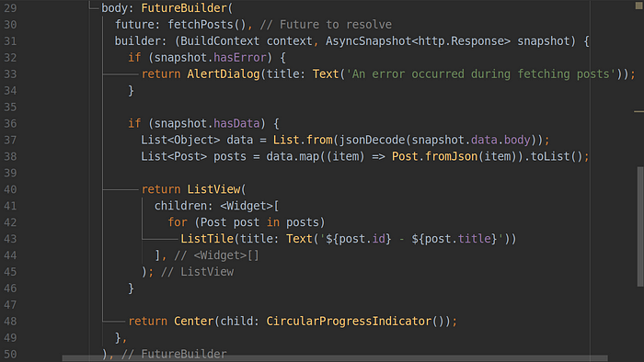Viewport: 644px width, 362px height.
Task: Click line number 29 in the gutter
Action: pos(10,8)
